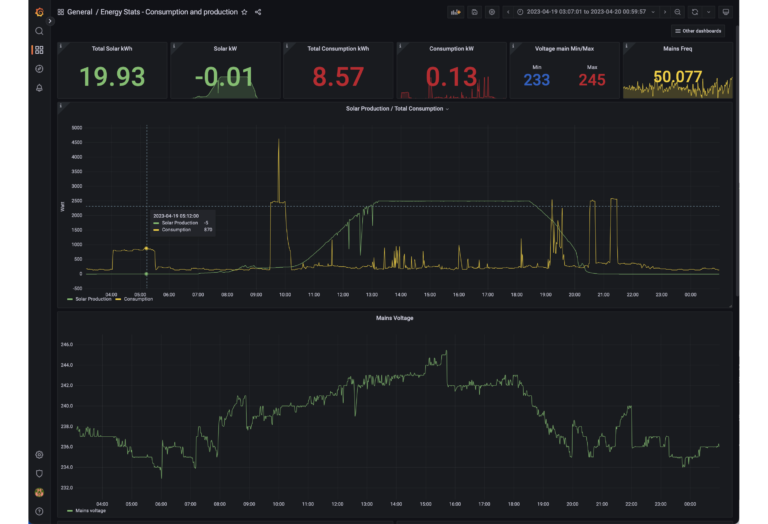Click the save dashboard icon

click(x=475, y=12)
